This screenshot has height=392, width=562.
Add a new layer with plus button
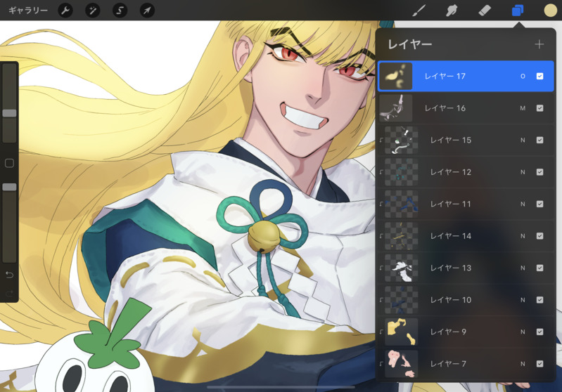click(539, 44)
